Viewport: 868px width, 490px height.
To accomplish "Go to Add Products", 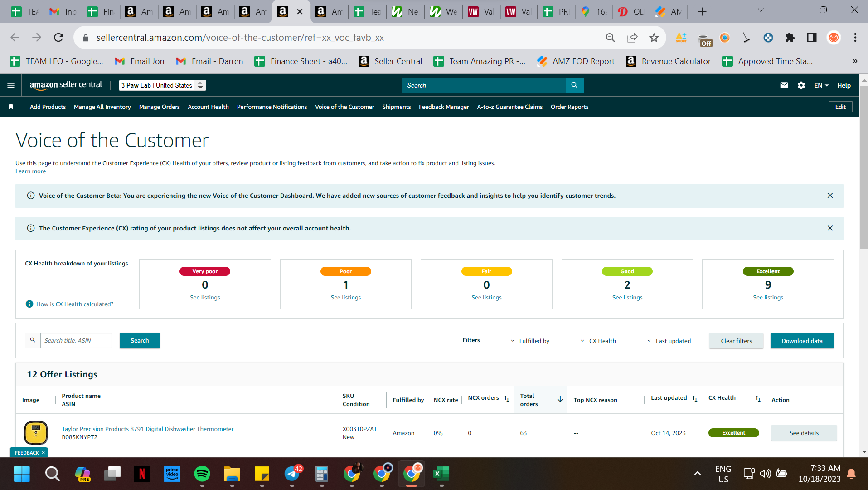I will click(48, 107).
